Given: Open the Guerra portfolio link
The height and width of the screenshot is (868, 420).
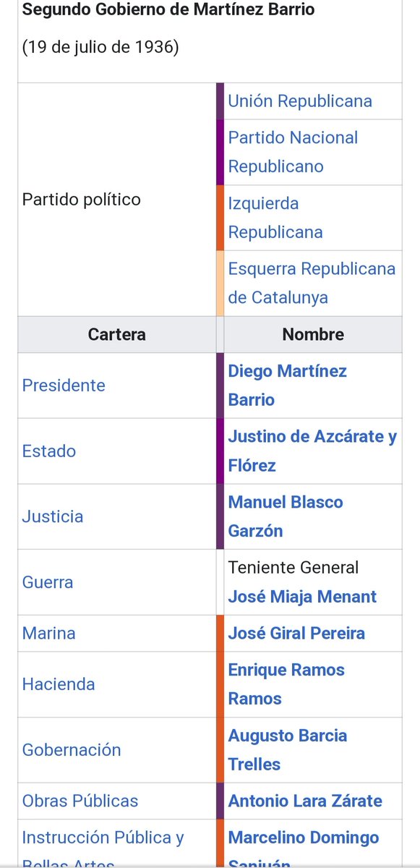Looking at the screenshot, I should [48, 582].
